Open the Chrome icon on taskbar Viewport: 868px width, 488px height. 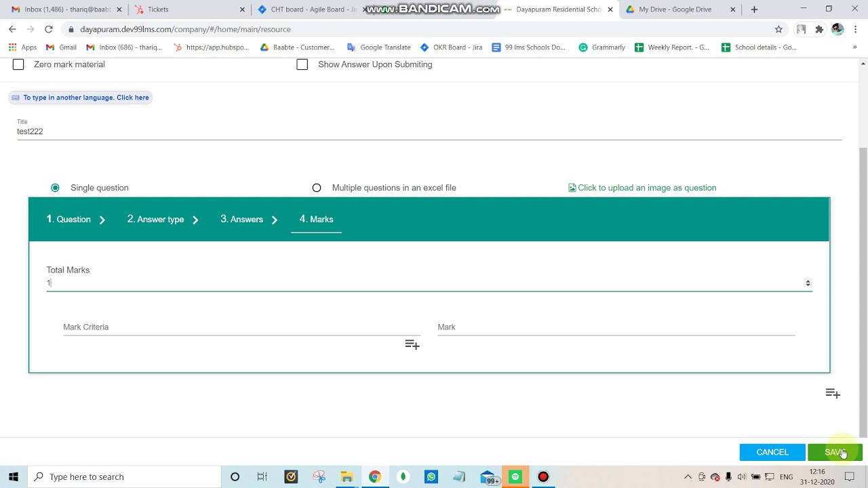tap(374, 476)
